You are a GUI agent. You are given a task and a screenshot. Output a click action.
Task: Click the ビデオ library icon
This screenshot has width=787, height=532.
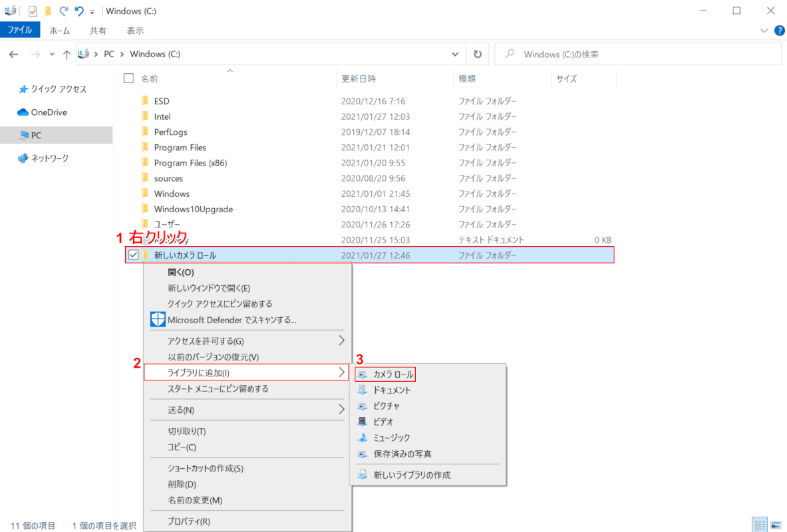pyautogui.click(x=362, y=422)
